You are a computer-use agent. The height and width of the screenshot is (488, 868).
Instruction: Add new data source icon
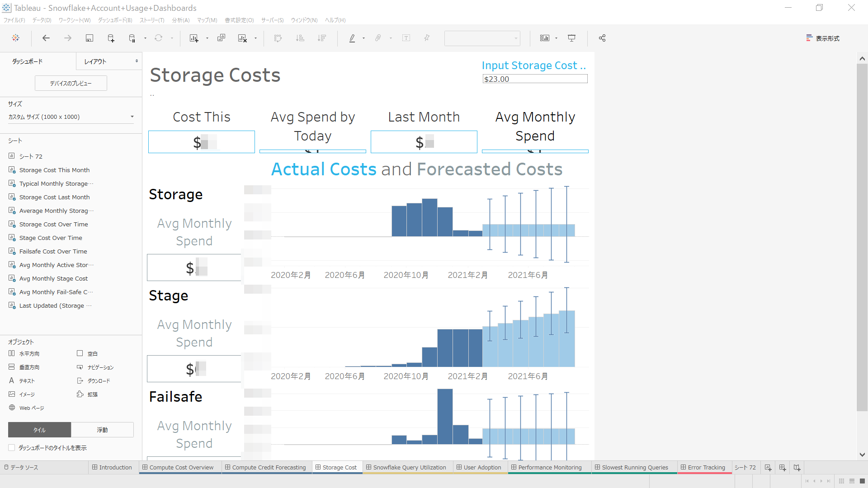point(111,38)
